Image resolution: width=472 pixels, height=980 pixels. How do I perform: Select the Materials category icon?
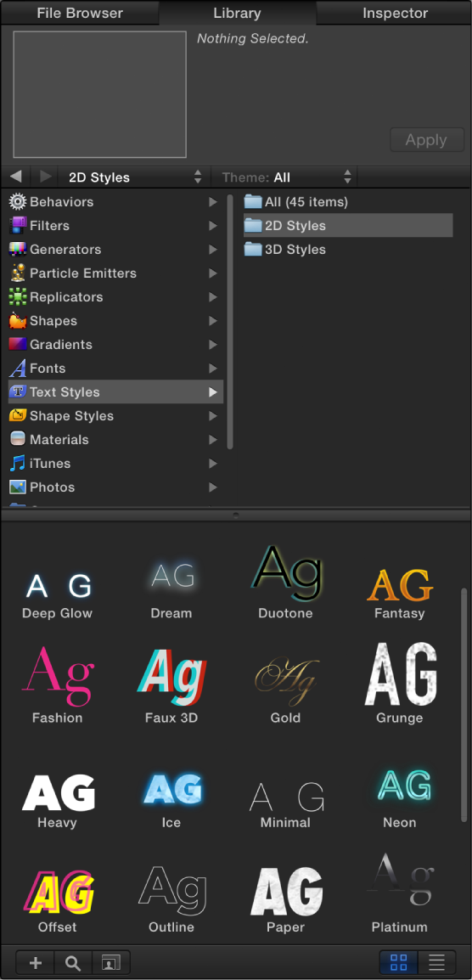click(x=18, y=439)
